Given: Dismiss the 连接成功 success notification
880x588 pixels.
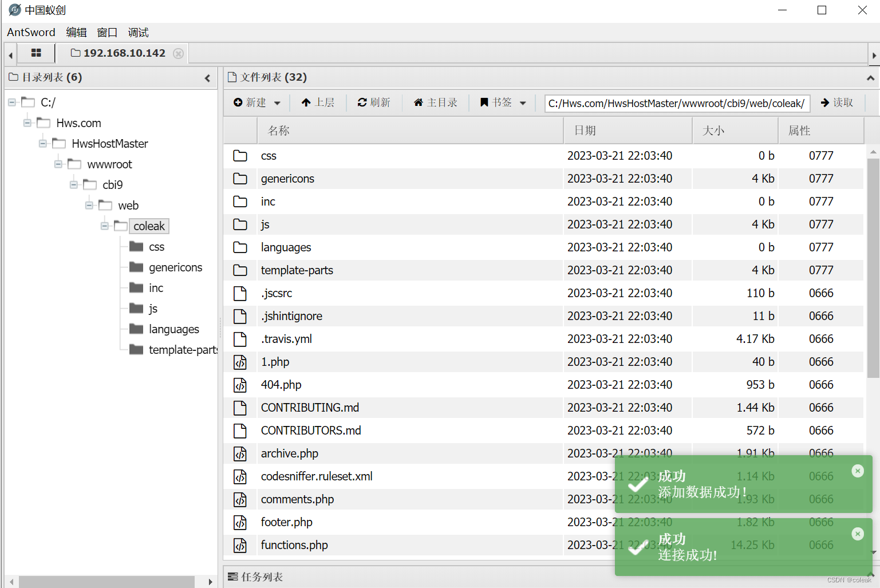Looking at the screenshot, I should click(x=857, y=534).
